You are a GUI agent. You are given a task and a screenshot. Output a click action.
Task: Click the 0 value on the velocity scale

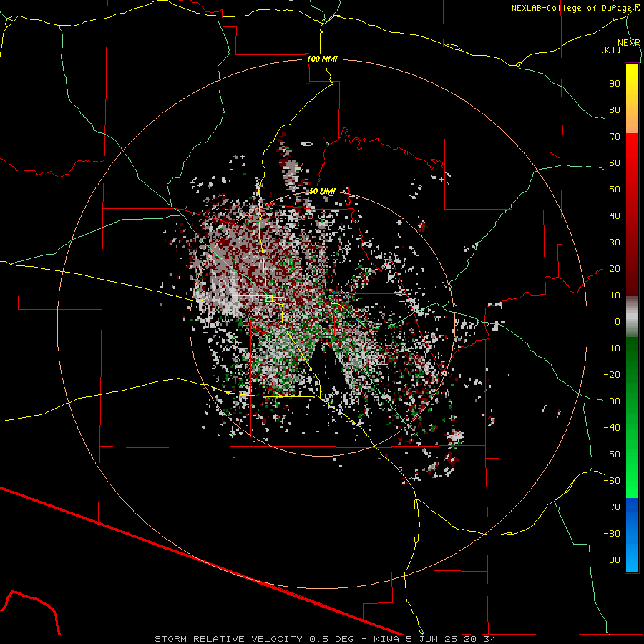pyautogui.click(x=618, y=321)
